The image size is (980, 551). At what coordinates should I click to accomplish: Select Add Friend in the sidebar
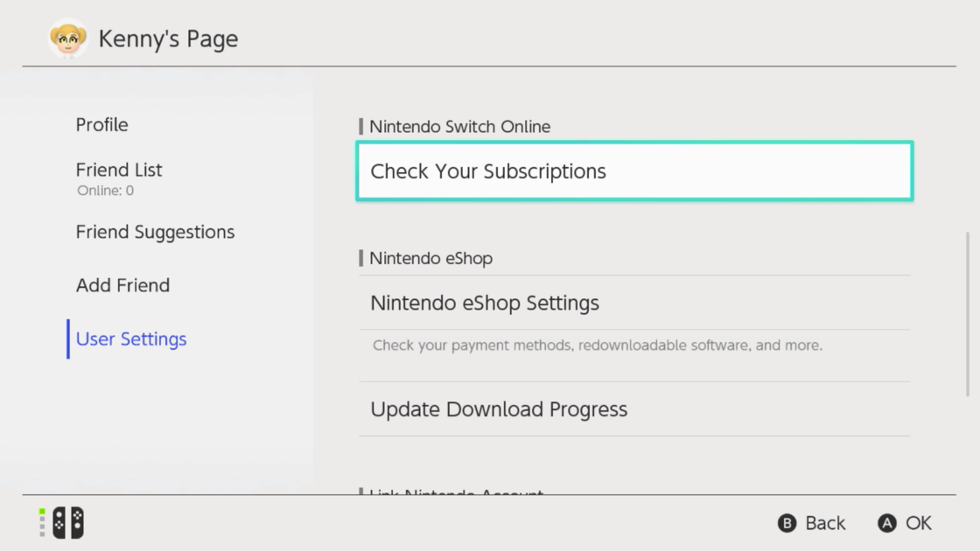click(122, 286)
